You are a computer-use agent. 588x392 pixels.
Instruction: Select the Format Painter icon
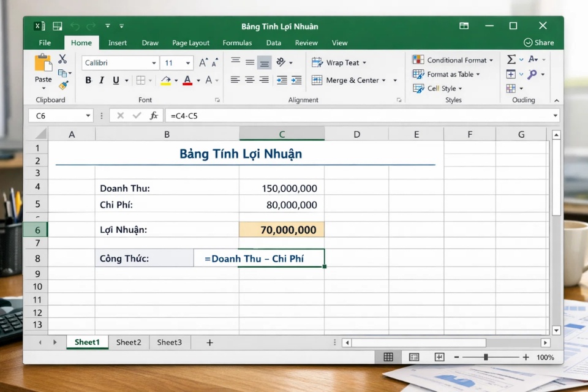coord(64,86)
